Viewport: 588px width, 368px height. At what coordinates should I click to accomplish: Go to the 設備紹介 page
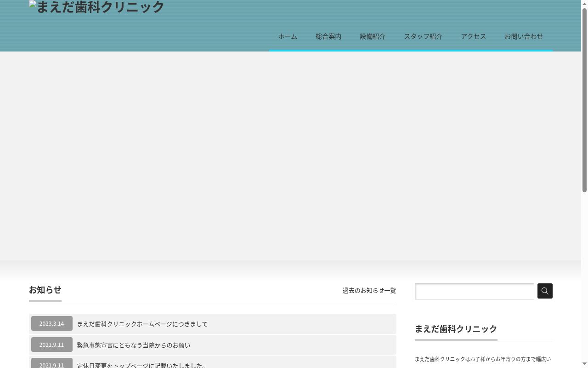(x=373, y=36)
